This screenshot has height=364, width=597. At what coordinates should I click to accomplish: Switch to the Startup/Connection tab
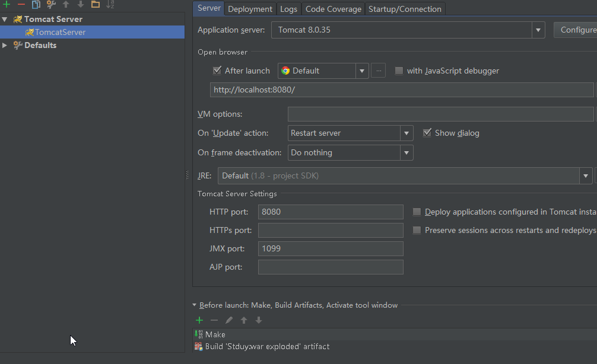[405, 9]
